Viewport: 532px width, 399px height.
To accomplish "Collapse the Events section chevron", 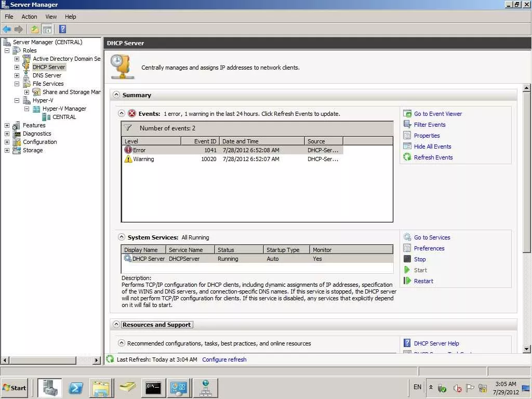I will [x=122, y=113].
